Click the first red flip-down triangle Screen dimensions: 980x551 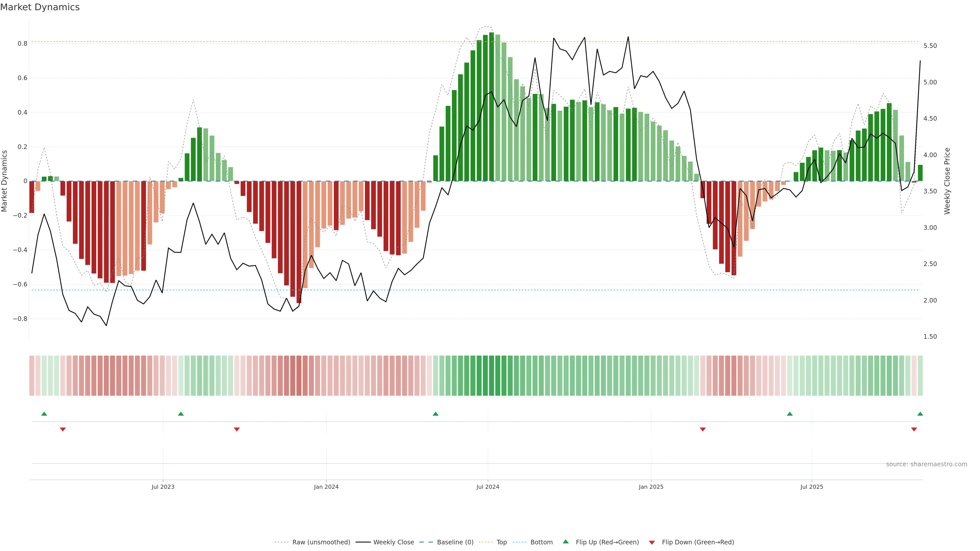tap(63, 429)
